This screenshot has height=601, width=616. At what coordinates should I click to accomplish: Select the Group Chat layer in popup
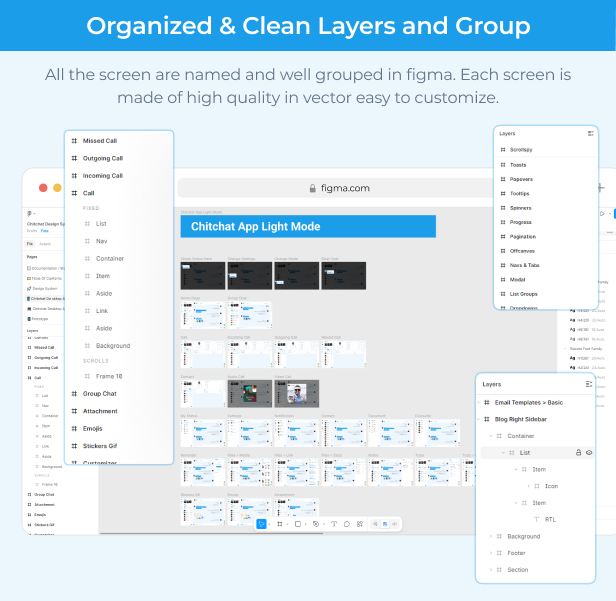99,393
